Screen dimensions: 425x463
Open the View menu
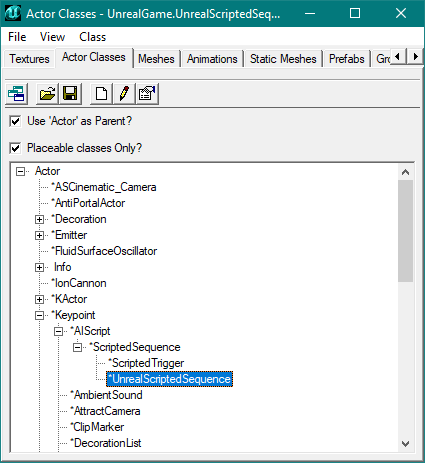coord(52,37)
